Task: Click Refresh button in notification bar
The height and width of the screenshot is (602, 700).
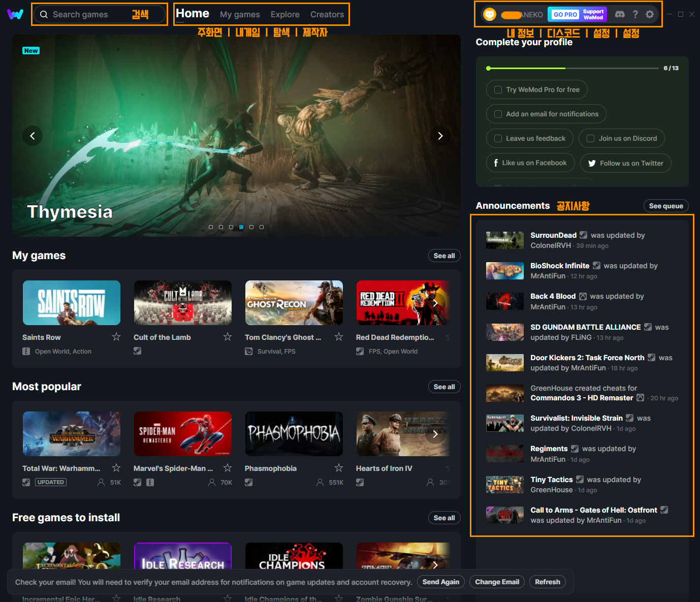Action: point(548,582)
